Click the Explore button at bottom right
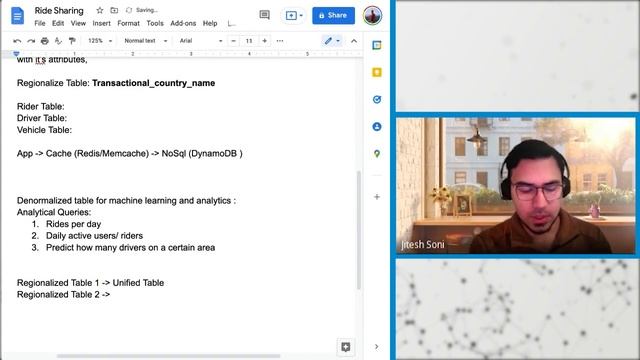This screenshot has width=640, height=360. click(x=346, y=347)
